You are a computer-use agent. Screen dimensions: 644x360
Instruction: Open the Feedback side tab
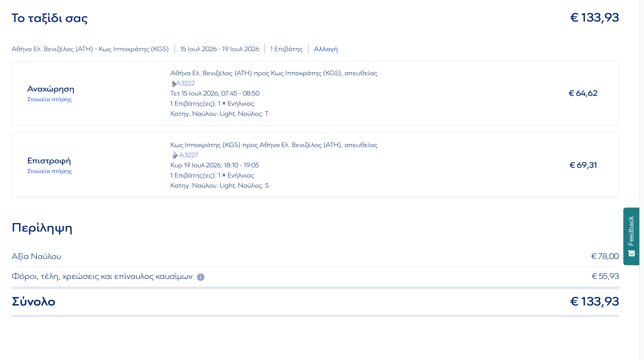point(631,232)
